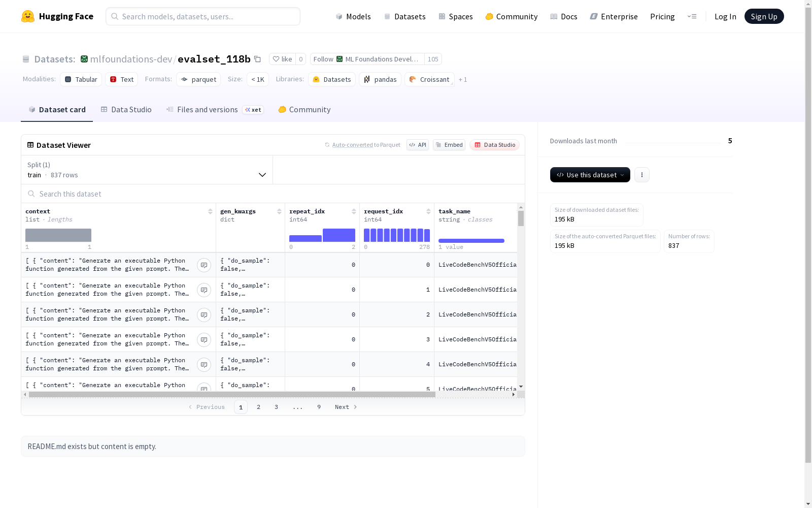Open chat view icon for request_idx 3 row
Viewport: 812px width, 508px height.
click(x=204, y=340)
